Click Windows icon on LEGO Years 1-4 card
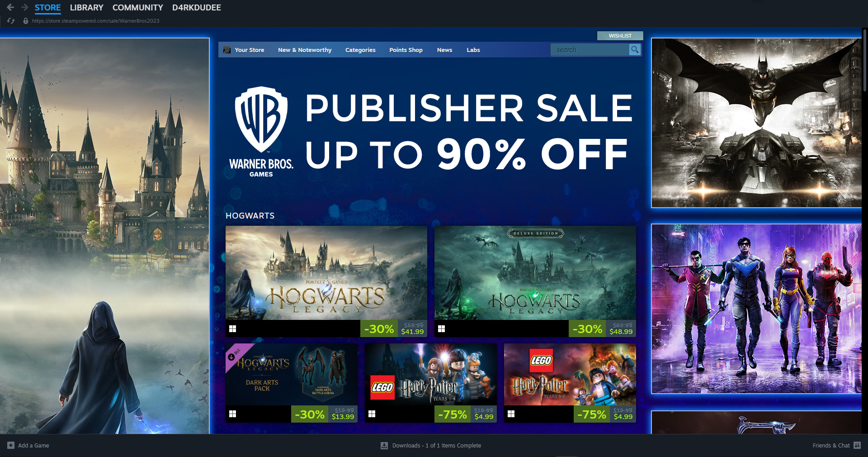This screenshot has width=868, height=457. click(372, 414)
